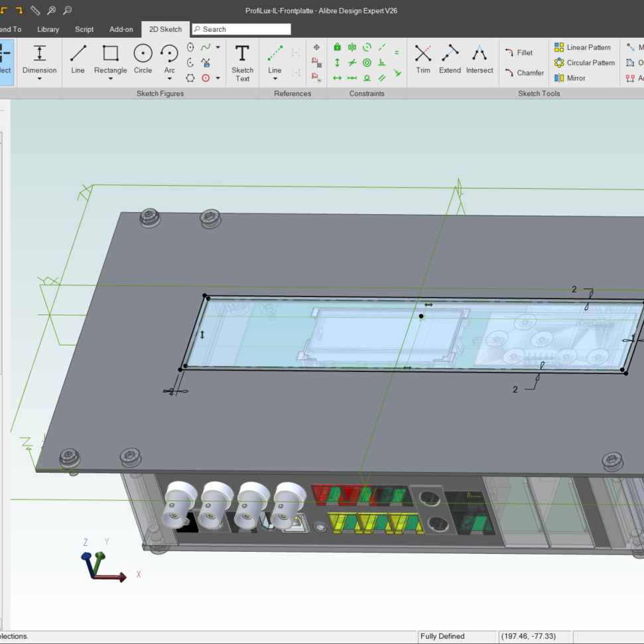Expand the Arc tool dropdown

(170, 79)
